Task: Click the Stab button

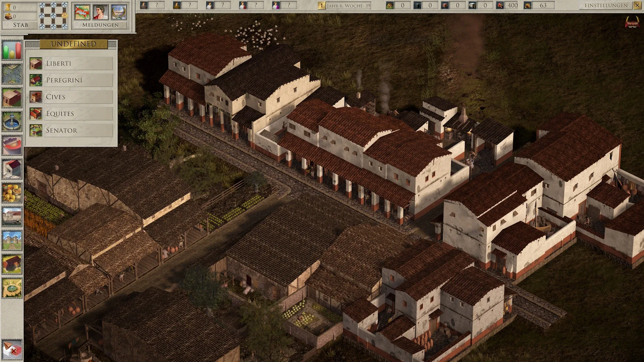Action: pos(20,25)
